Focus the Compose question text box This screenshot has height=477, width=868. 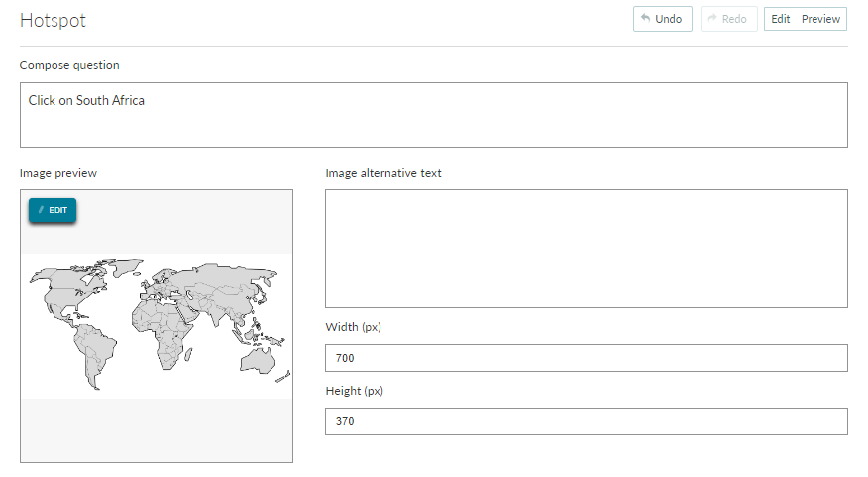(433, 115)
